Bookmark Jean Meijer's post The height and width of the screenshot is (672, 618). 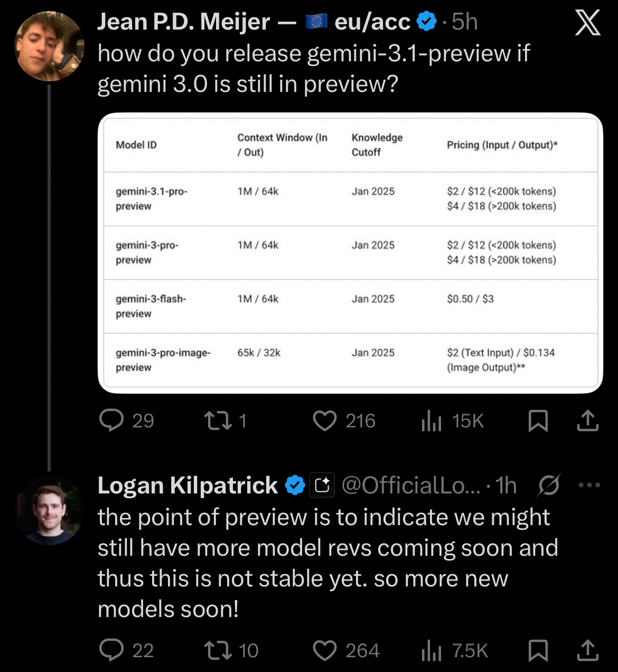pos(538,421)
